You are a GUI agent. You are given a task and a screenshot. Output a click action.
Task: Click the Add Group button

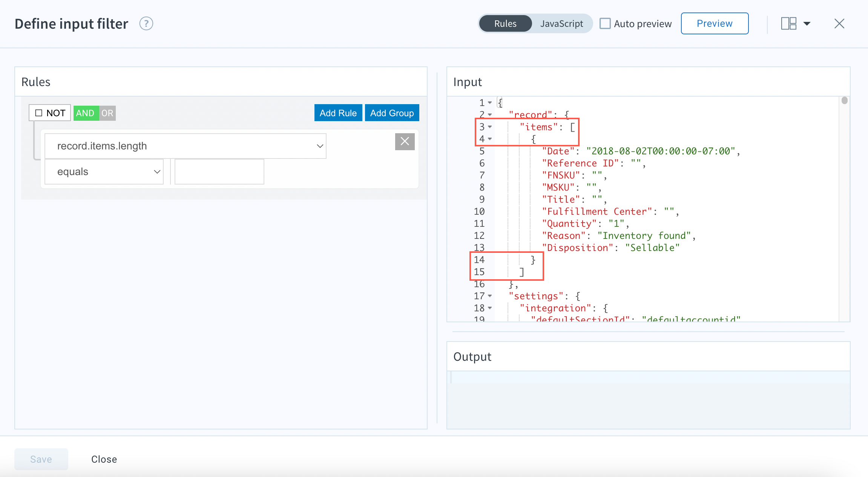click(x=392, y=113)
